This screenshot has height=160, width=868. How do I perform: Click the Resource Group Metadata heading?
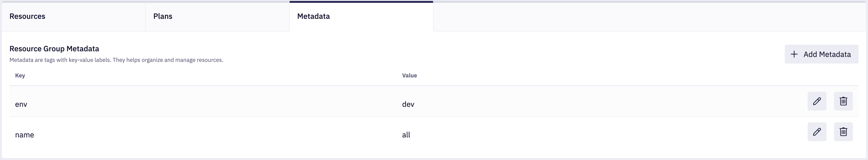54,49
